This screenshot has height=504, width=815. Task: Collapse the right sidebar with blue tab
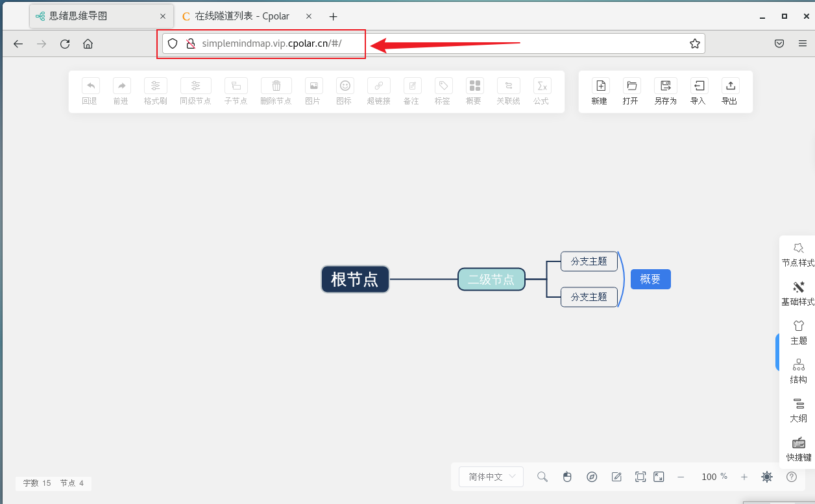pos(778,352)
